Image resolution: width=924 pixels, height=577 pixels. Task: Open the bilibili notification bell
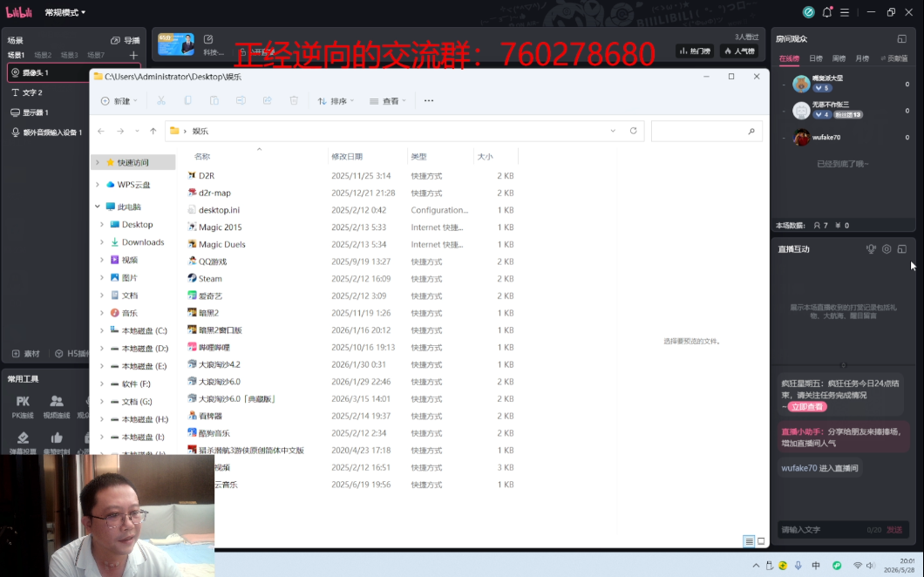click(x=826, y=12)
